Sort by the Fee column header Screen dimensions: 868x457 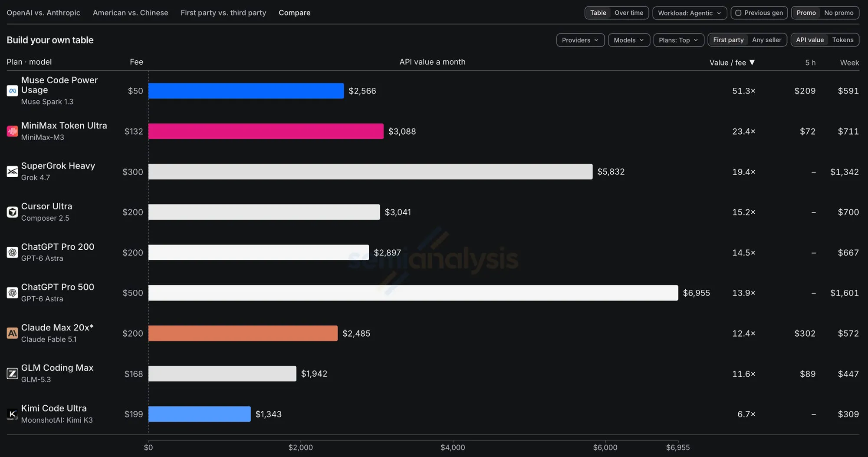tap(136, 62)
